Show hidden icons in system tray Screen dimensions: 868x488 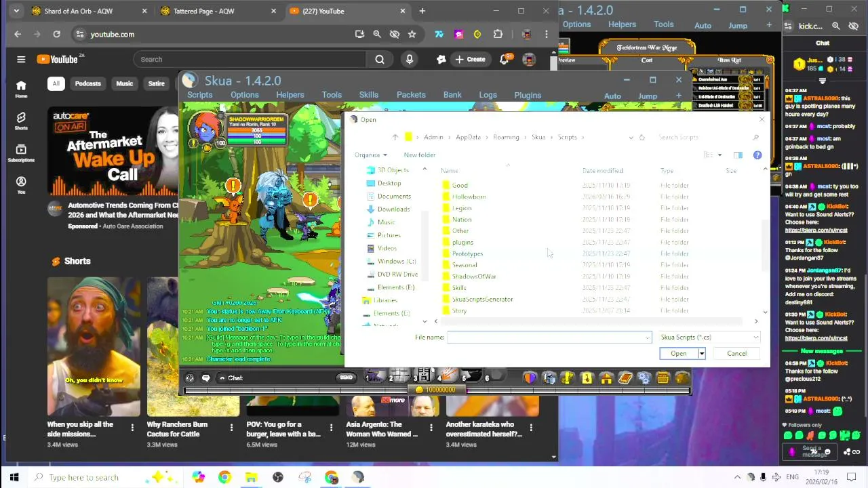click(737, 477)
